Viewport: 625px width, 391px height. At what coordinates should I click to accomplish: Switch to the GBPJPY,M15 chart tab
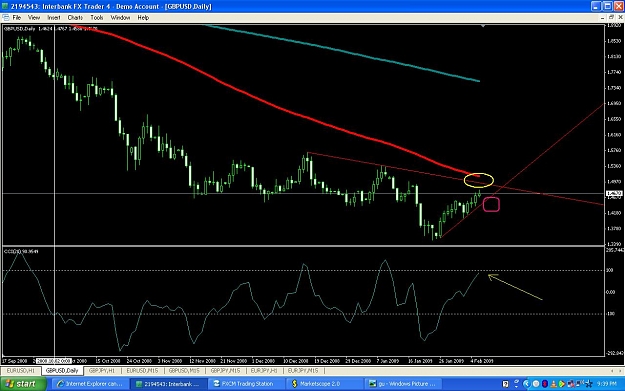(x=225, y=371)
